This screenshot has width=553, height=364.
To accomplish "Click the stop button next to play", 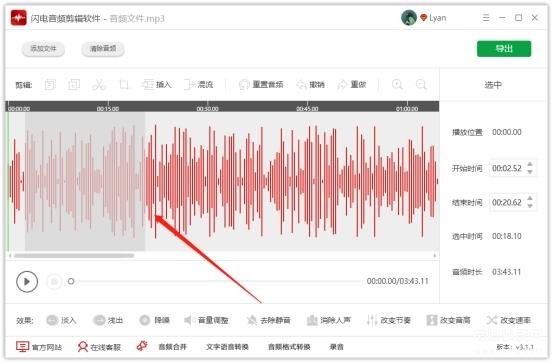I will (54, 281).
